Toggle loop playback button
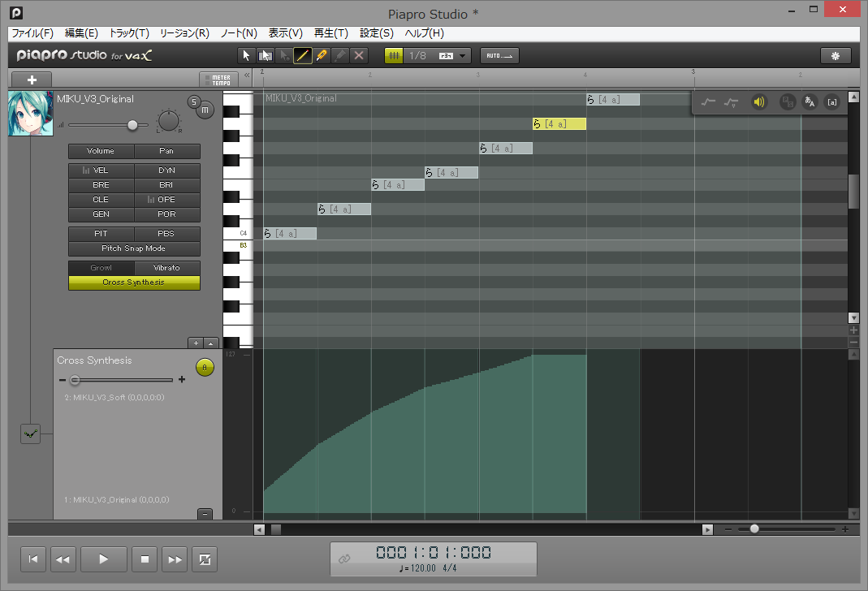 pyautogui.click(x=205, y=559)
